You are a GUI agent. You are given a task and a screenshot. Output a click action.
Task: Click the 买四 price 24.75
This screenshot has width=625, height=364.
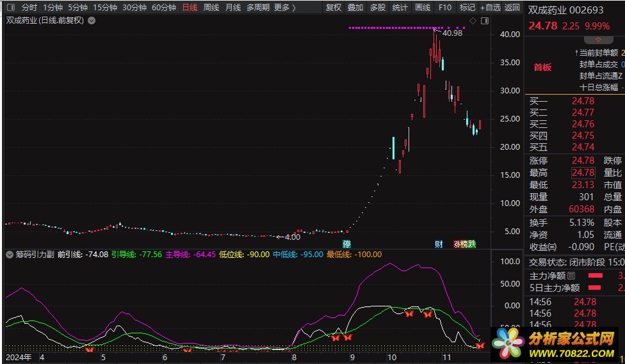click(x=583, y=136)
